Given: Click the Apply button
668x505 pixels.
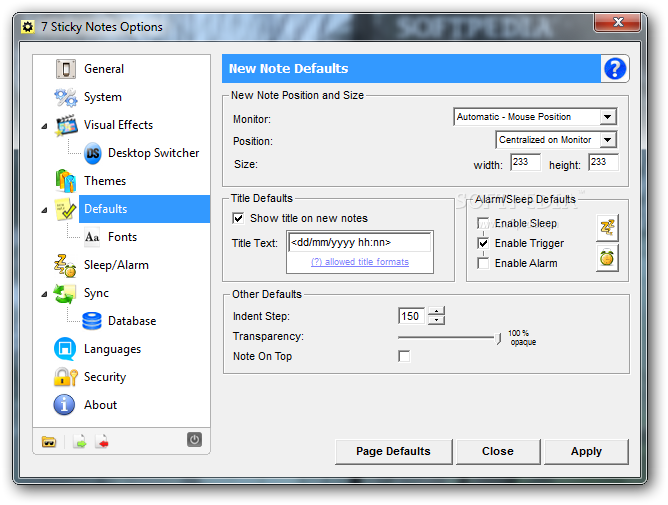Looking at the screenshot, I should tap(586, 451).
